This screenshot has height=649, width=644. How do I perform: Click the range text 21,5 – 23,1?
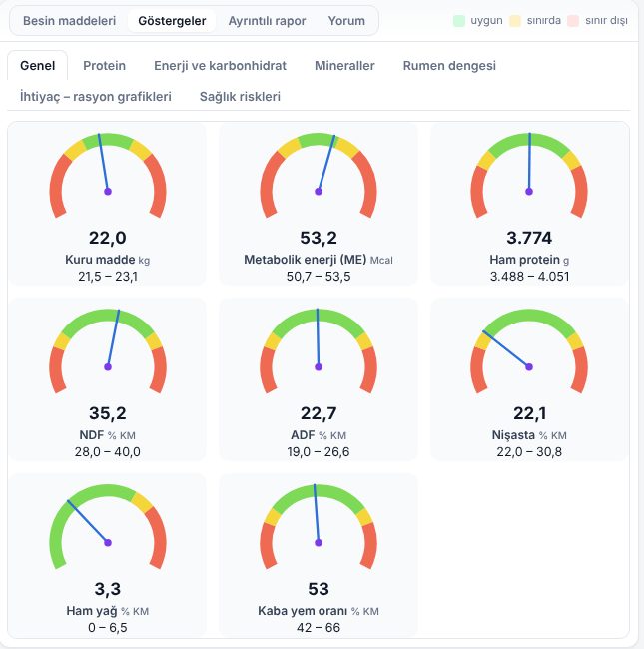click(108, 276)
